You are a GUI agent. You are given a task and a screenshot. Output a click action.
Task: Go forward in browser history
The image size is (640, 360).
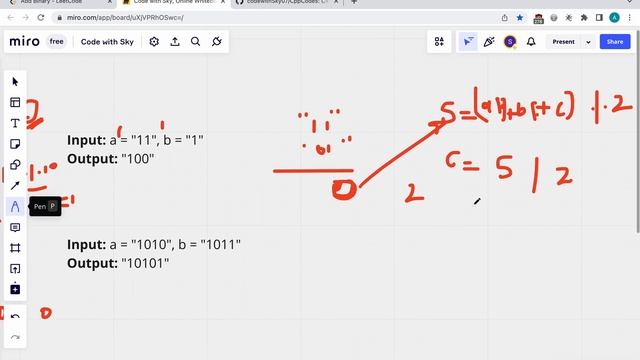pyautogui.click(x=25, y=18)
